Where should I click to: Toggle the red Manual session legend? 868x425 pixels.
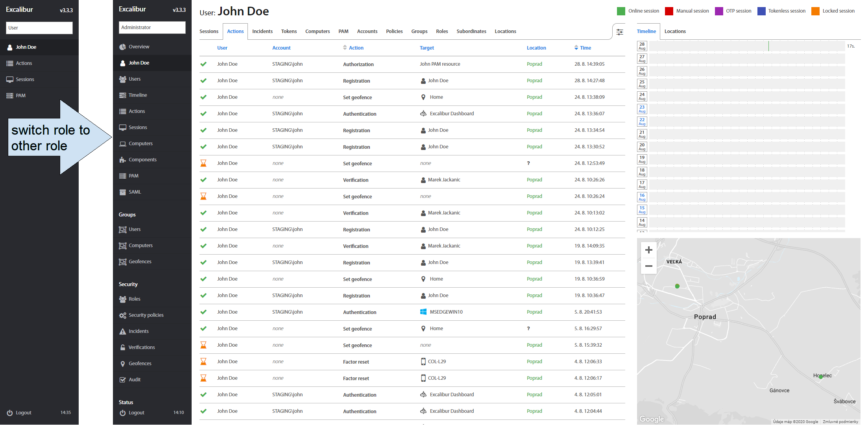point(669,11)
